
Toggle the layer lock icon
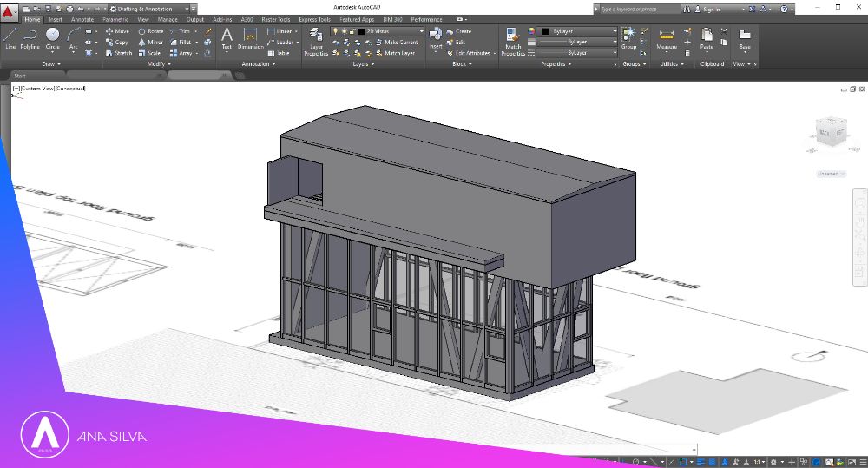(352, 31)
